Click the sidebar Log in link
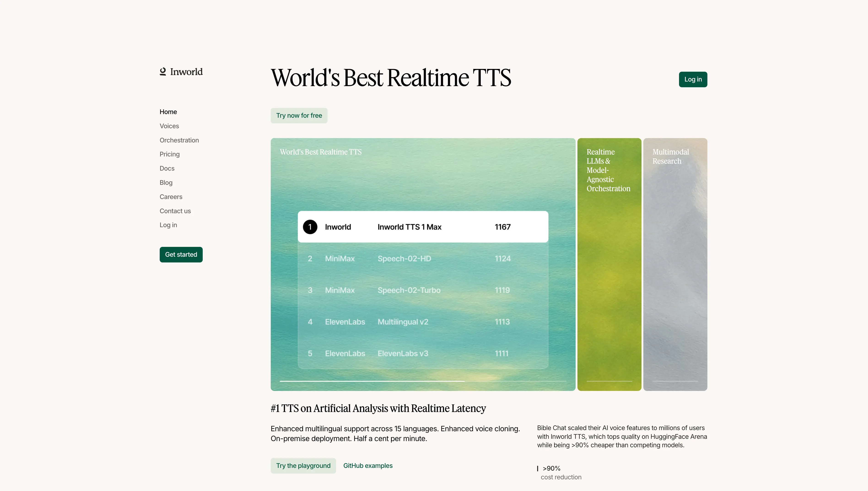868x491 pixels. pyautogui.click(x=168, y=225)
